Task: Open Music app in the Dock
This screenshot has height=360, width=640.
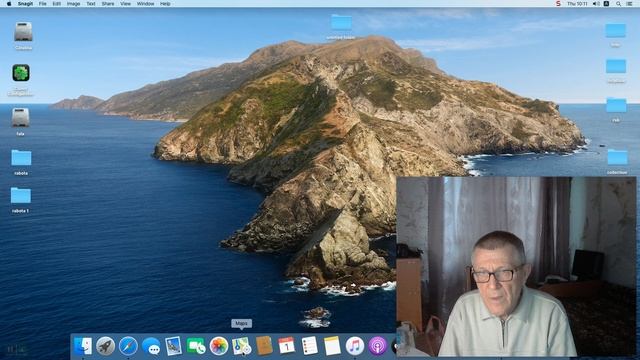Action: pyautogui.click(x=355, y=346)
